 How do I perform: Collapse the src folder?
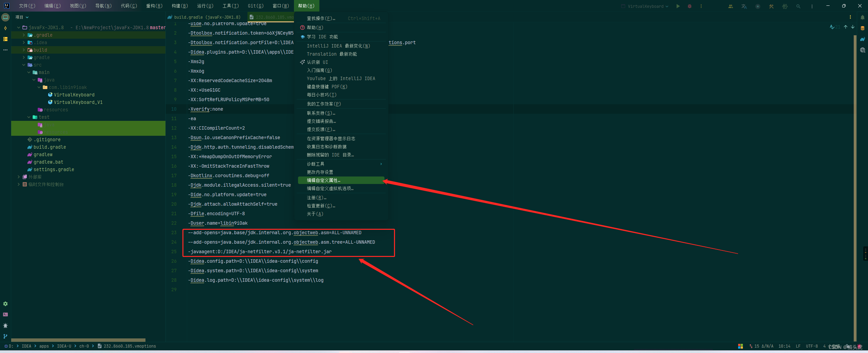[24, 65]
